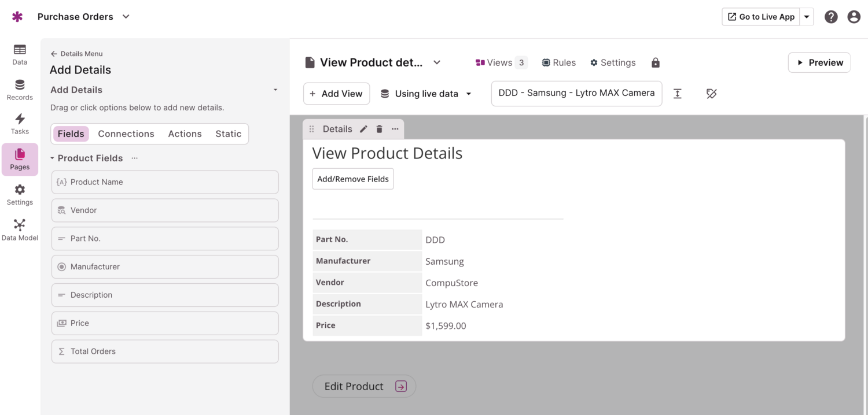The image size is (868, 415).
Task: Click the pencil edit icon on Details view
Action: tap(363, 129)
